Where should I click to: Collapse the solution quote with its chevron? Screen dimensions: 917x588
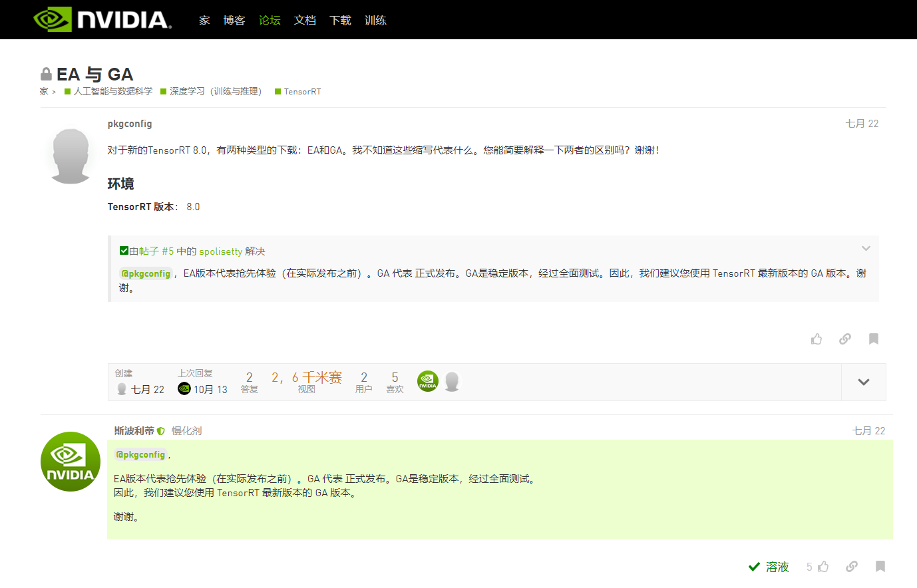coord(866,247)
